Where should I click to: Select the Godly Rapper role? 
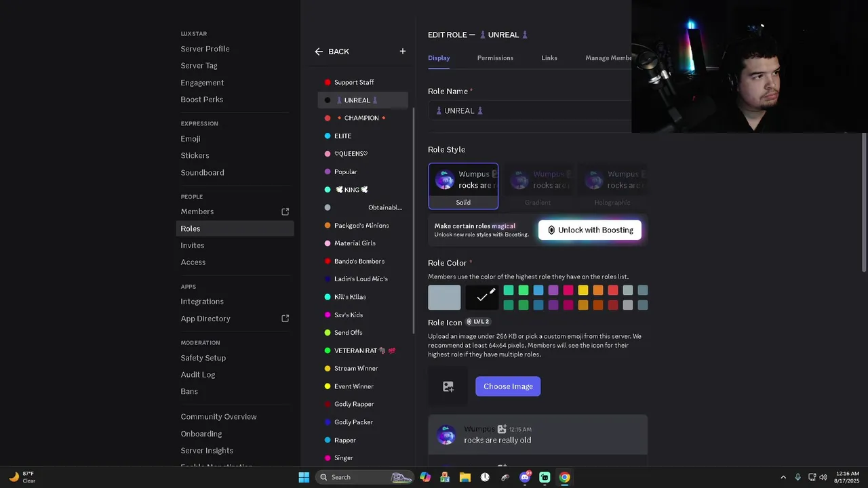point(363,404)
